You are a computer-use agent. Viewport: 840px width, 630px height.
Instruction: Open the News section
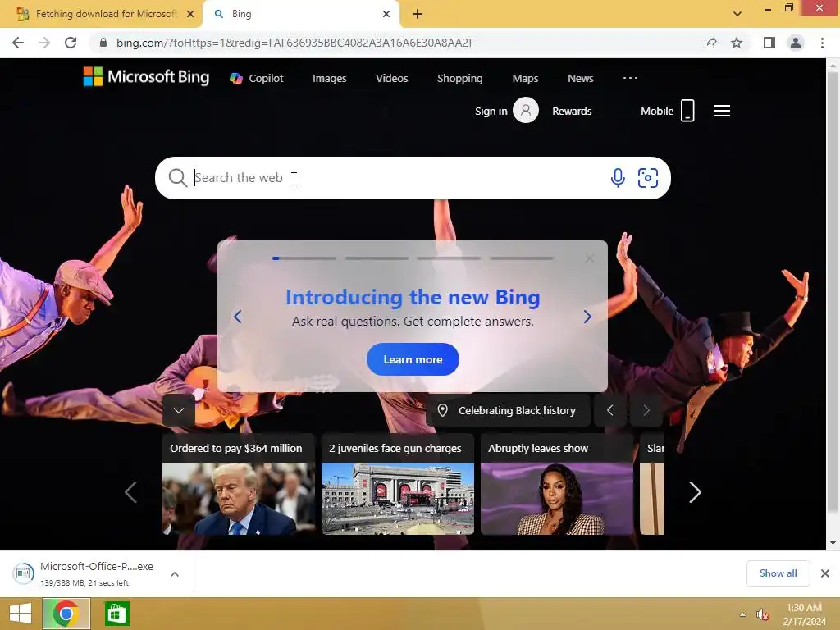click(x=580, y=78)
